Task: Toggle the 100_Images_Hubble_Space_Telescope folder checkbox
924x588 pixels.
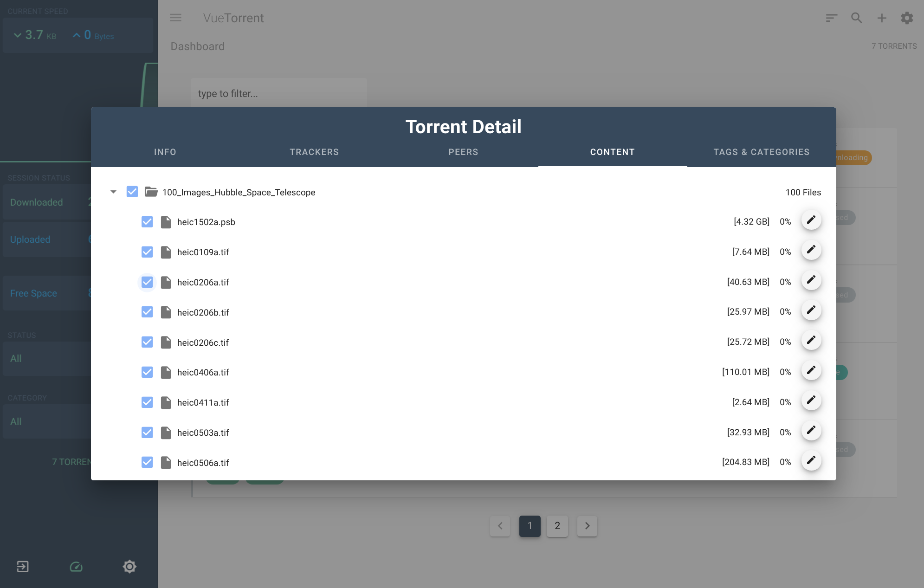Action: pyautogui.click(x=132, y=192)
